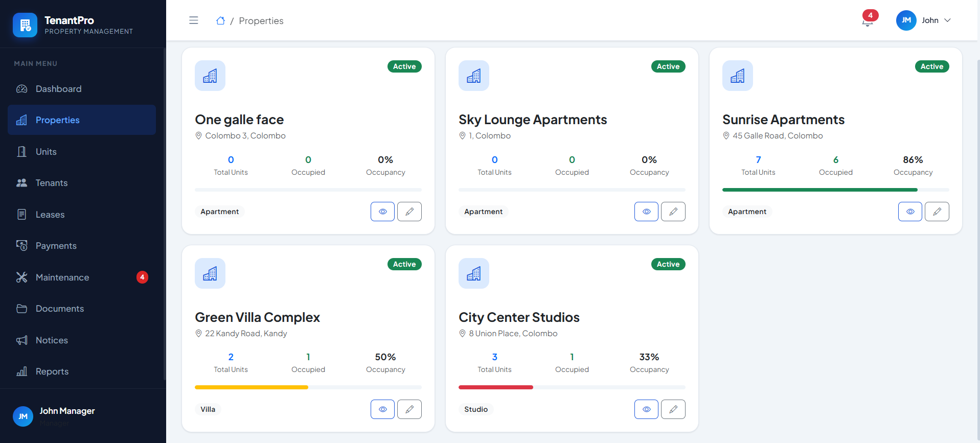
Task: Click Active badge on One galle face
Action: [x=404, y=66]
